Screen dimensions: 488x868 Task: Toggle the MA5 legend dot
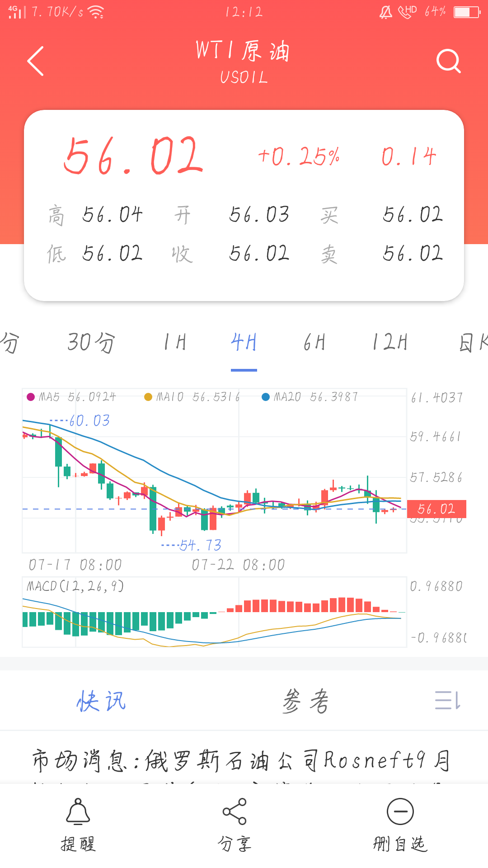31,397
